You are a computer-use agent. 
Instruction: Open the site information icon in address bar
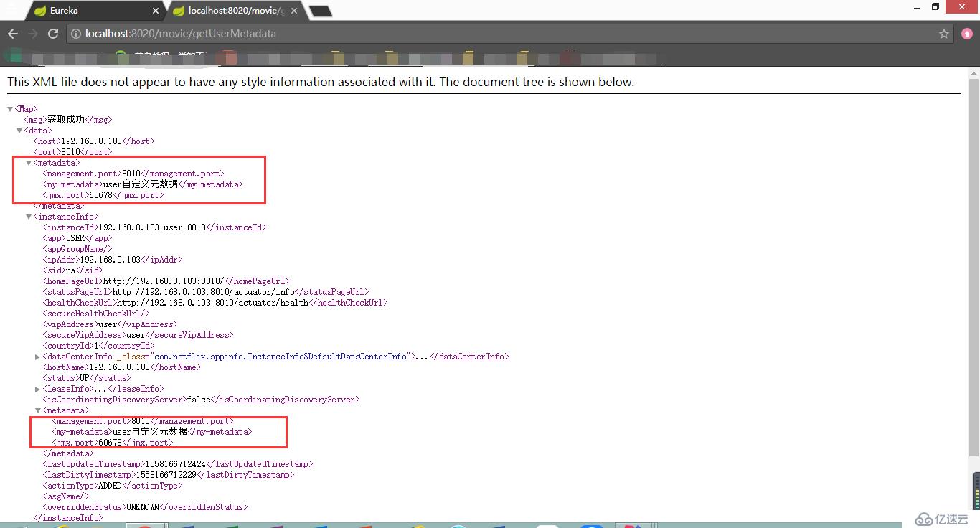[75, 34]
